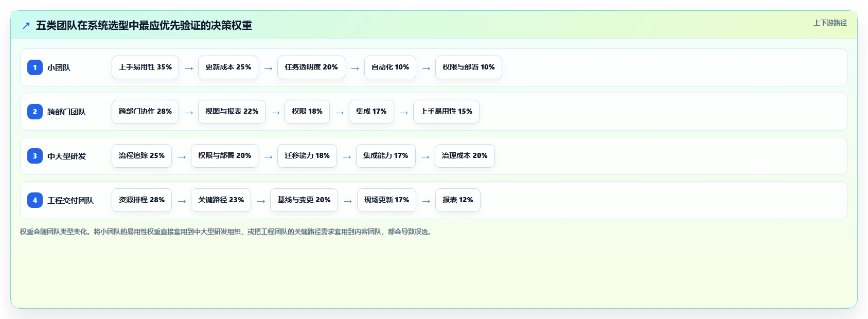Image resolution: width=868 pixels, height=319 pixels.
Task: Click the 权限 18% chip
Action: (307, 112)
